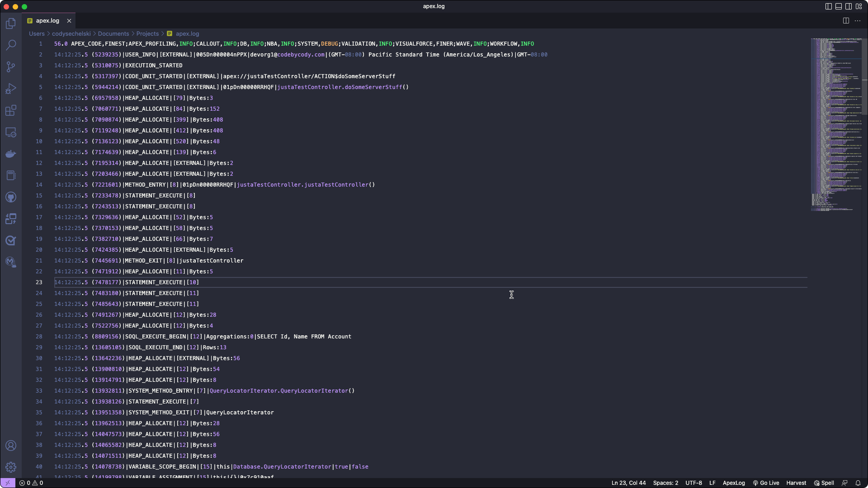Image resolution: width=868 pixels, height=488 pixels.
Task: Open the Project Manager swap-windows icon
Action: (x=11, y=219)
